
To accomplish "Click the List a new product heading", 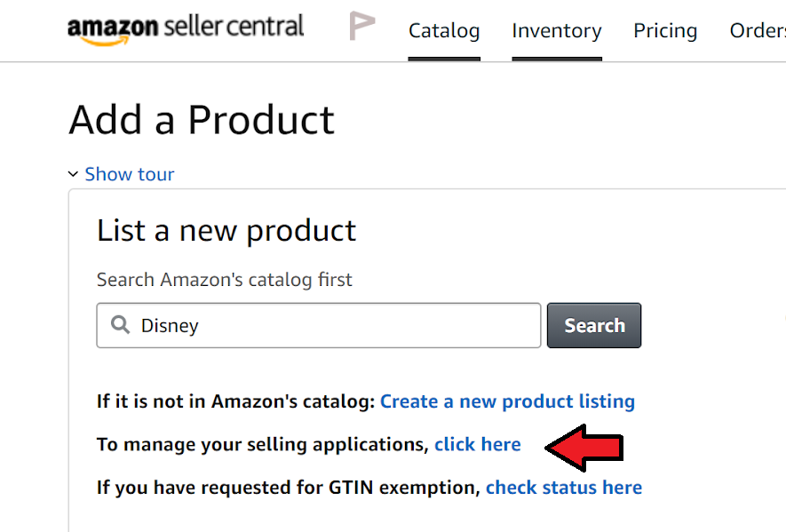I will [x=226, y=231].
